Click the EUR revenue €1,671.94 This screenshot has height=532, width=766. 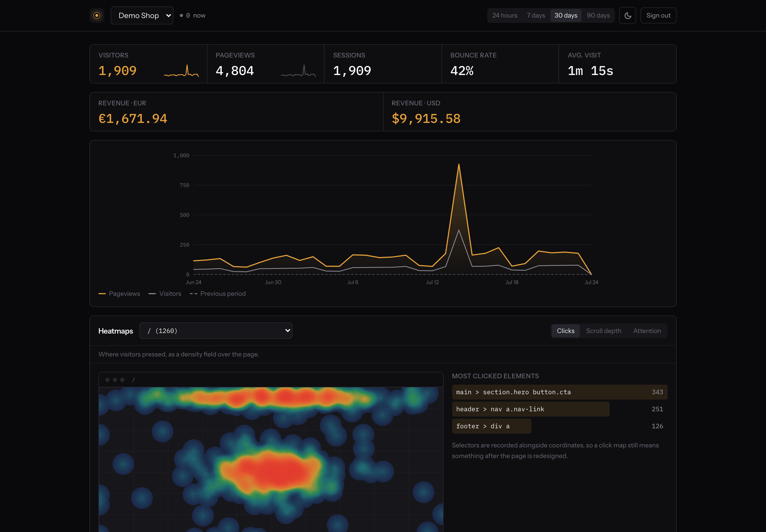(133, 119)
